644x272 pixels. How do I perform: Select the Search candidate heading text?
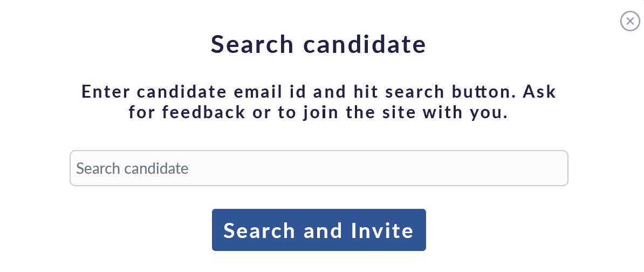click(318, 44)
